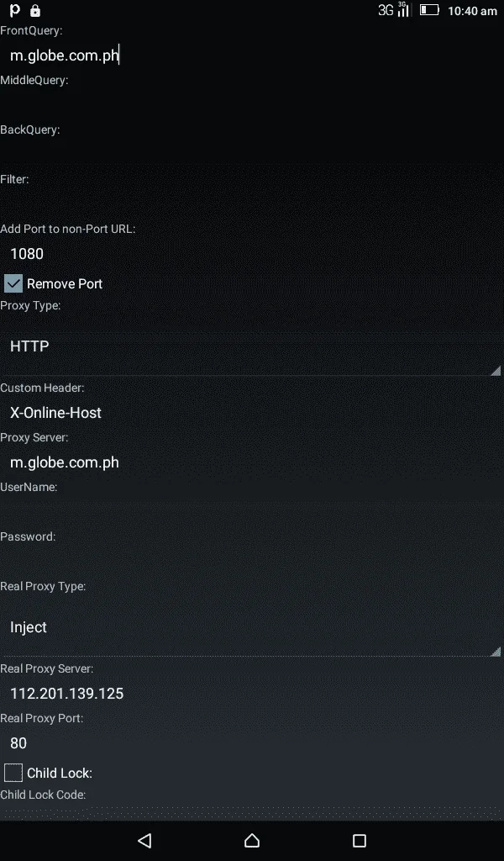This screenshot has width=504, height=861.
Task: Edit Real Proxy Server 112.201.139.125
Action: [x=252, y=694]
